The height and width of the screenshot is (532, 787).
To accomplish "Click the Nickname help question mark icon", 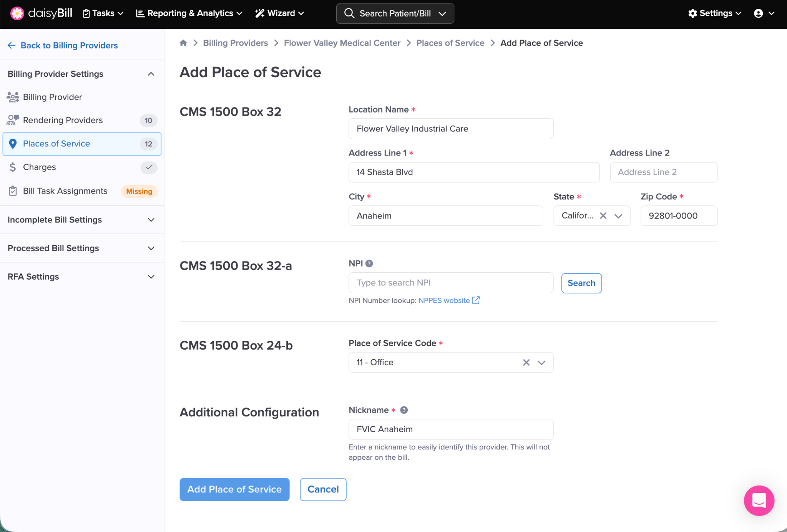I will coord(404,410).
